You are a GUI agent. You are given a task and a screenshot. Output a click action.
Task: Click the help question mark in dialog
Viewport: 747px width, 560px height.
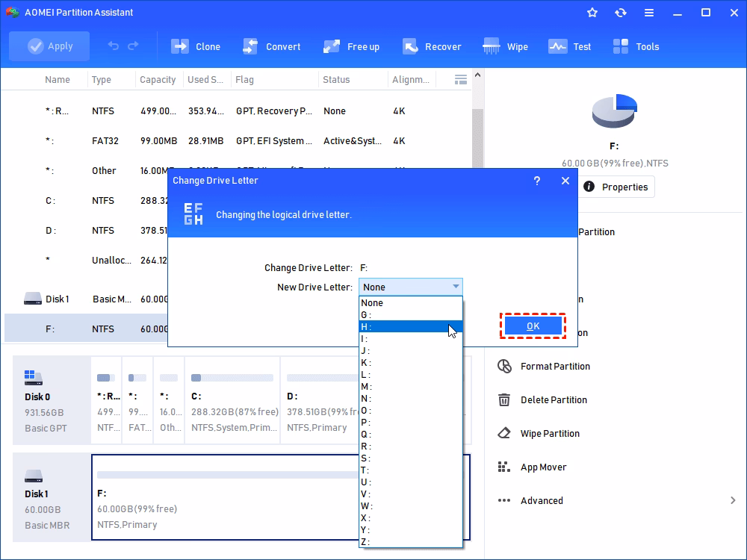pos(536,181)
